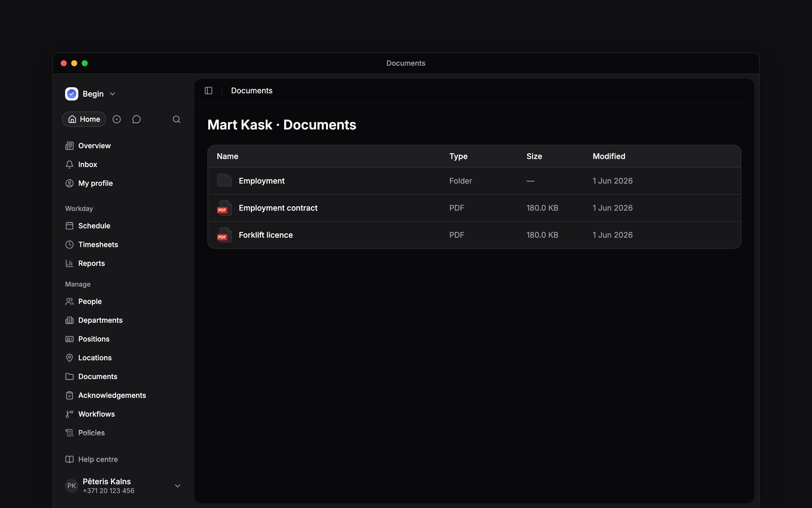
Task: Open the People section
Action: 90,301
